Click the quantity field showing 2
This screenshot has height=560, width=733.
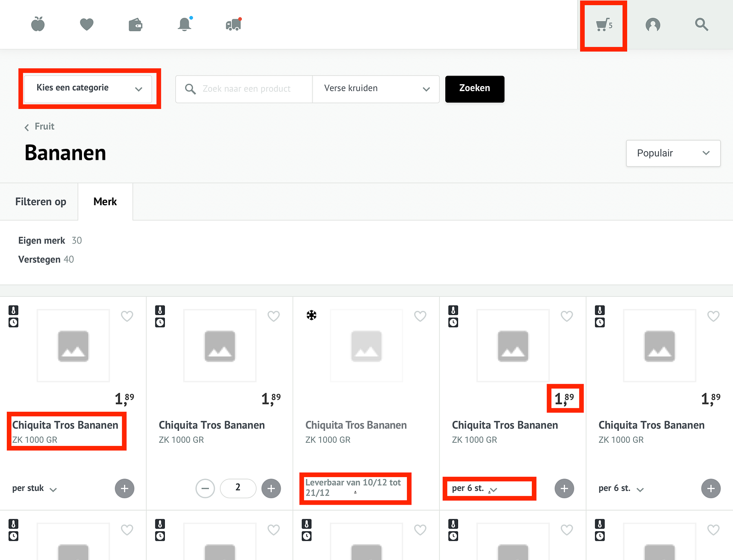coord(238,488)
